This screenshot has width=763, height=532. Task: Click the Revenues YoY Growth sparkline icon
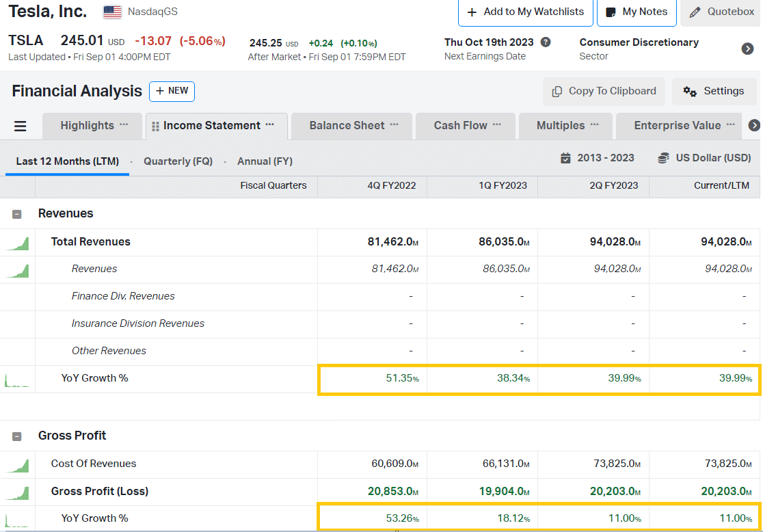tap(17, 380)
